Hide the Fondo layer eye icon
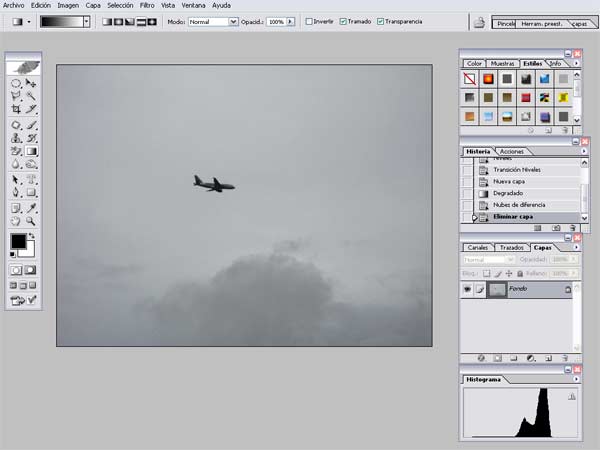Viewport: 600px width, 450px height. [467, 289]
